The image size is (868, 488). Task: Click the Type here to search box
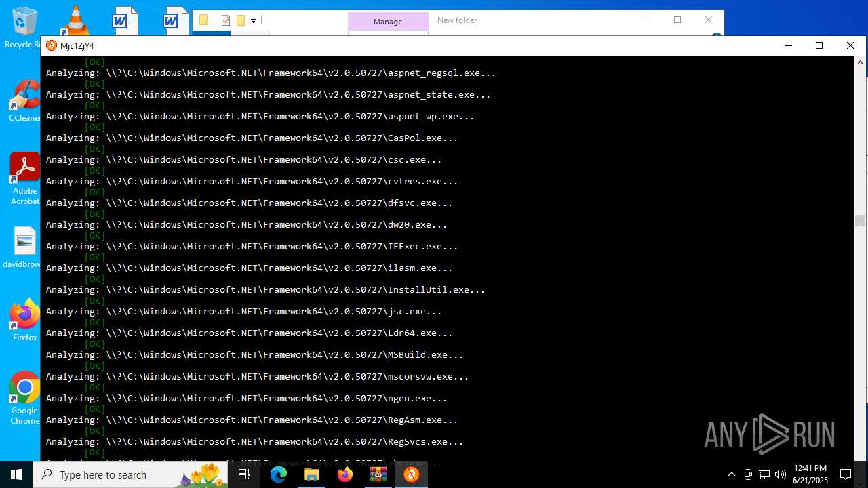[x=130, y=474]
